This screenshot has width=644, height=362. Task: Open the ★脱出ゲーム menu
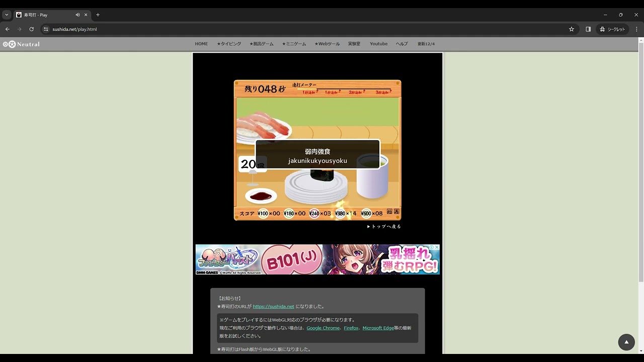coord(262,44)
